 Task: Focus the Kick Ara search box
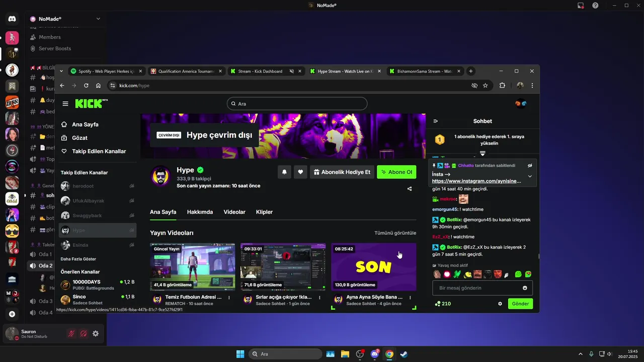point(297,104)
